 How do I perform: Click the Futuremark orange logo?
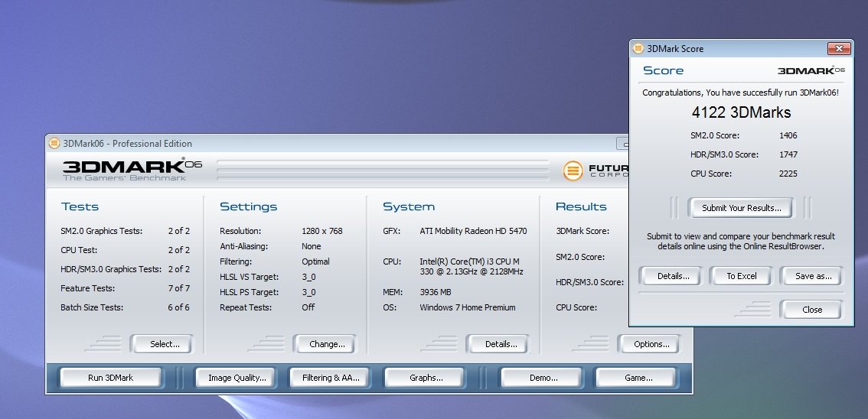click(573, 171)
